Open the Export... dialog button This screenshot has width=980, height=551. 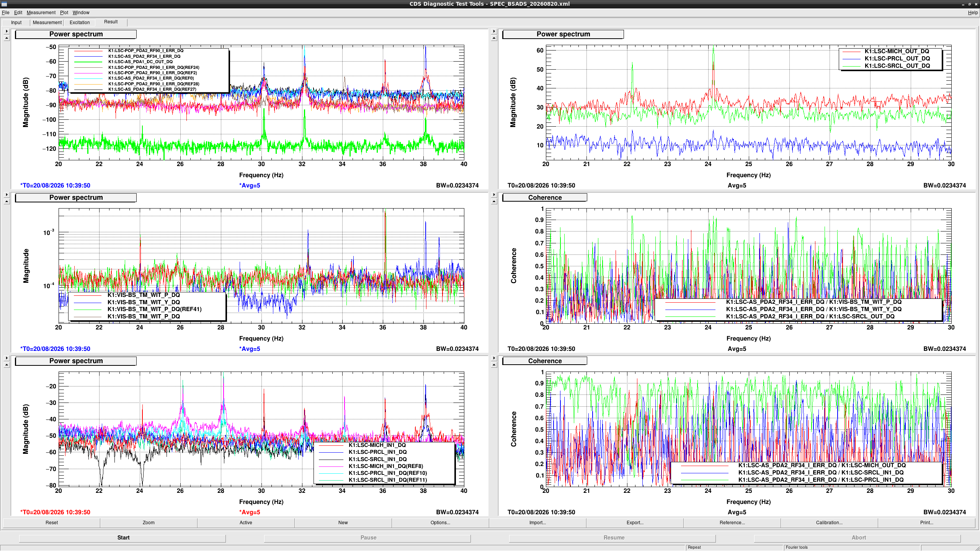(x=635, y=523)
